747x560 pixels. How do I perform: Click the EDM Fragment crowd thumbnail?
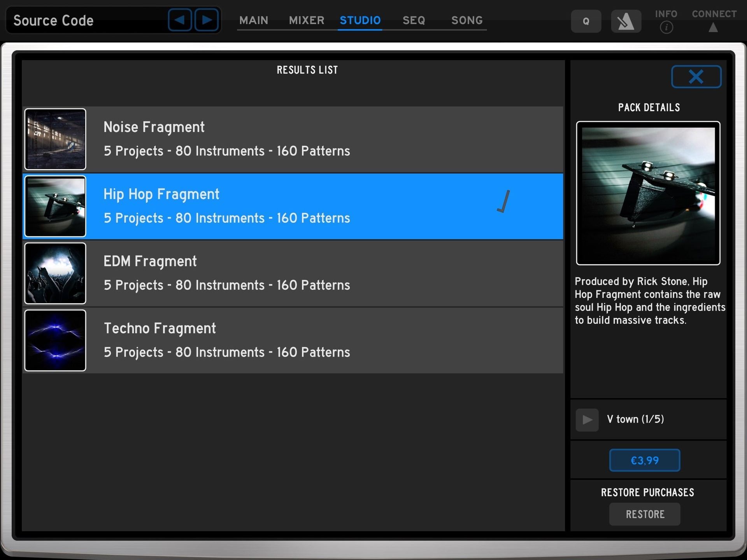click(55, 273)
